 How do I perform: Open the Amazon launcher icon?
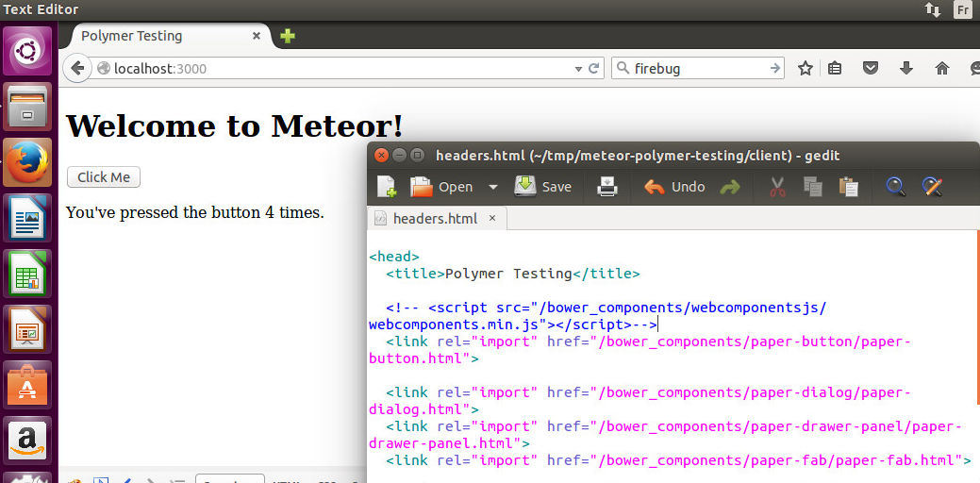26,440
